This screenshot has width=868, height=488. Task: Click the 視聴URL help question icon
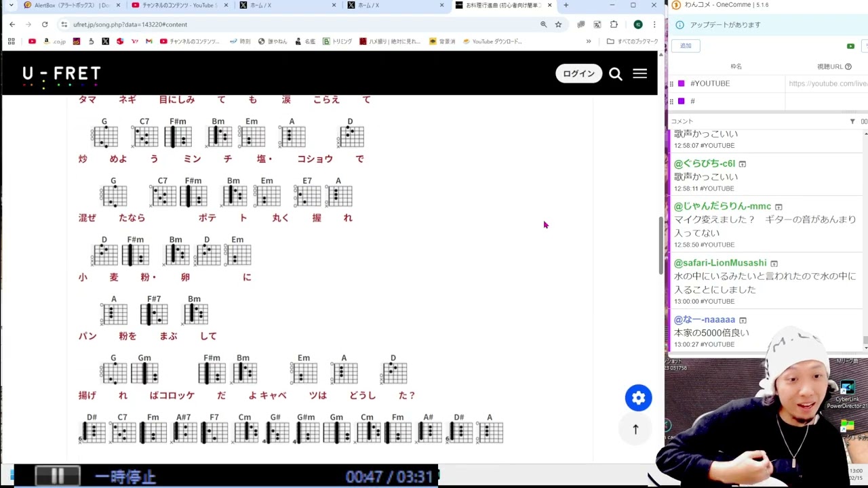(848, 66)
